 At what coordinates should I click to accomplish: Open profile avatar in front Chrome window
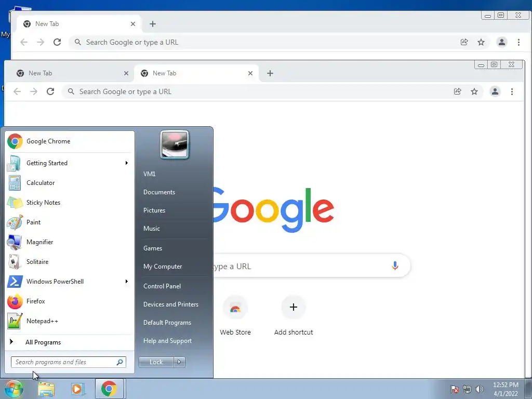pos(495,91)
